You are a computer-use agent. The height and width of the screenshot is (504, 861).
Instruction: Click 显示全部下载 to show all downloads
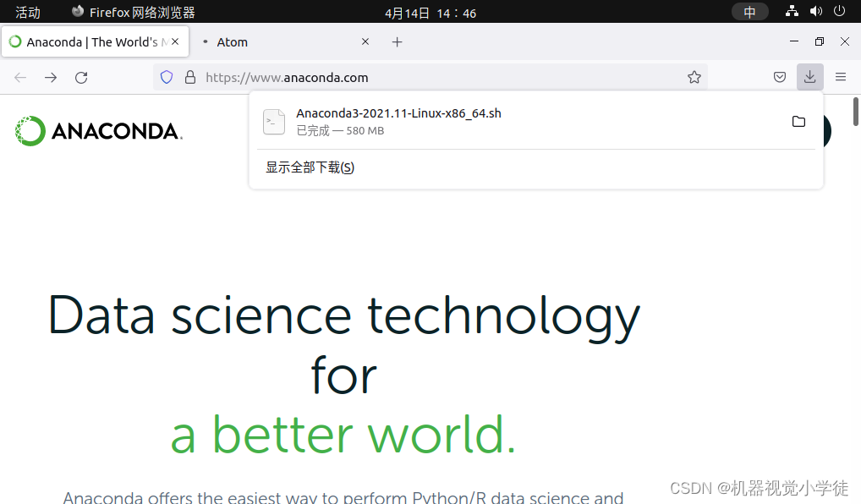pyautogui.click(x=310, y=167)
